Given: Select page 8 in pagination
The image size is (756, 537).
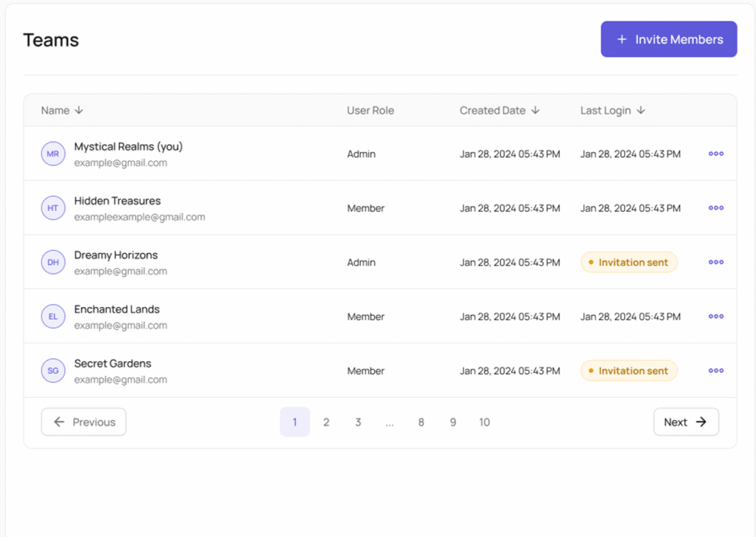Looking at the screenshot, I should (x=421, y=422).
